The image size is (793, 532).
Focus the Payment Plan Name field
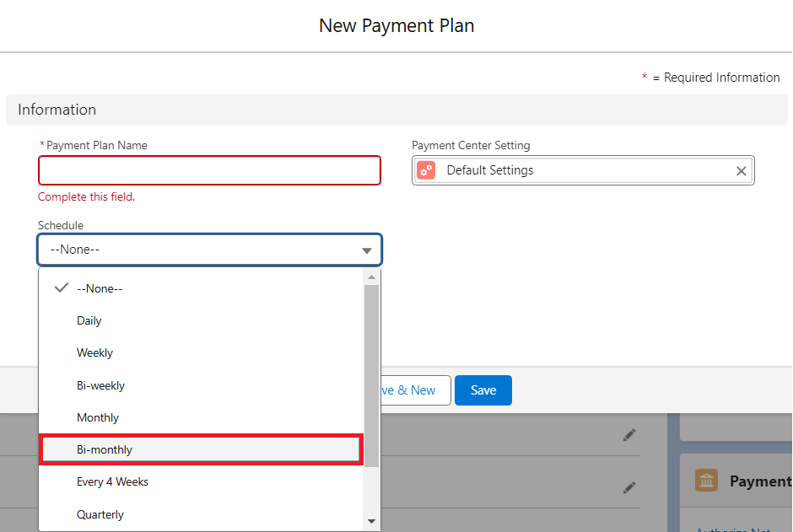pos(209,170)
